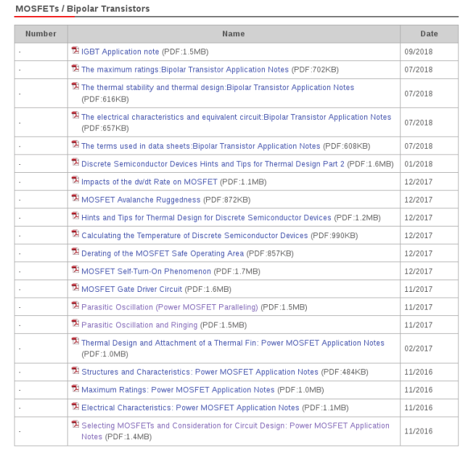Click PDF icon for Maximum Ratings Power MOSFET

pos(75,388)
